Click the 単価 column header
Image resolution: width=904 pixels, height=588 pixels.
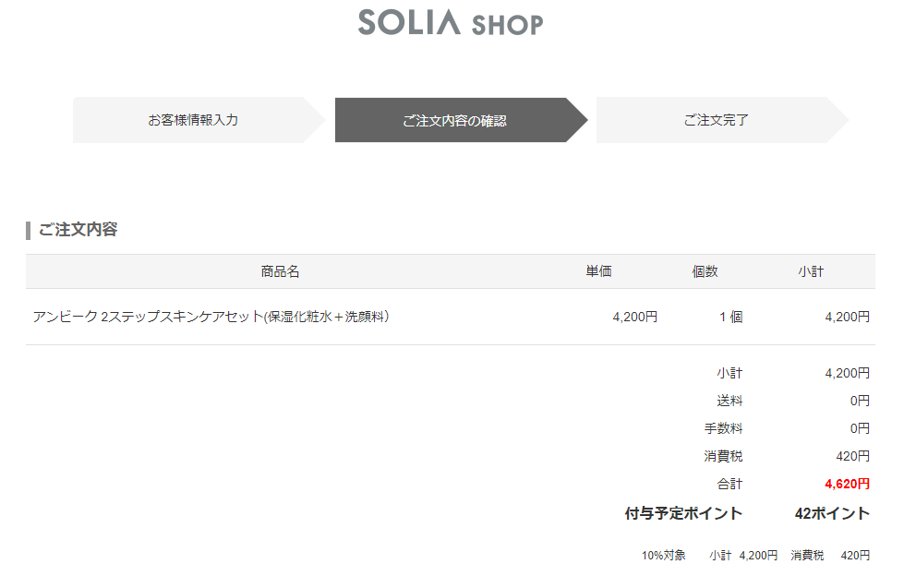point(598,271)
